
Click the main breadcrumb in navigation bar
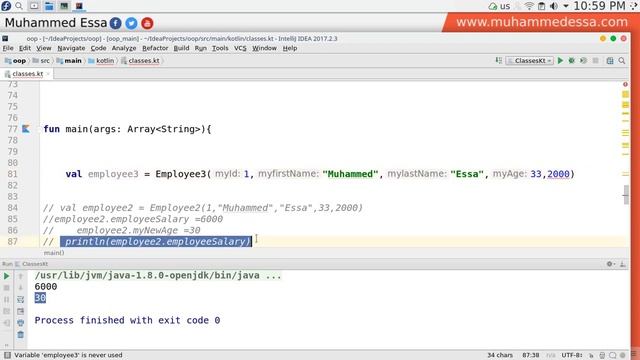coord(69,60)
